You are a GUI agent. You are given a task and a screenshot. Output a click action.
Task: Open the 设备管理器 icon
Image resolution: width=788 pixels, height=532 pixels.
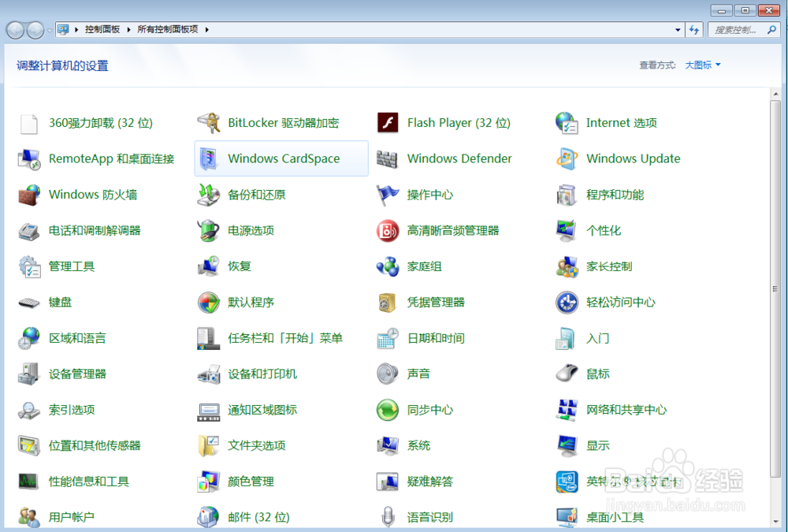point(29,374)
